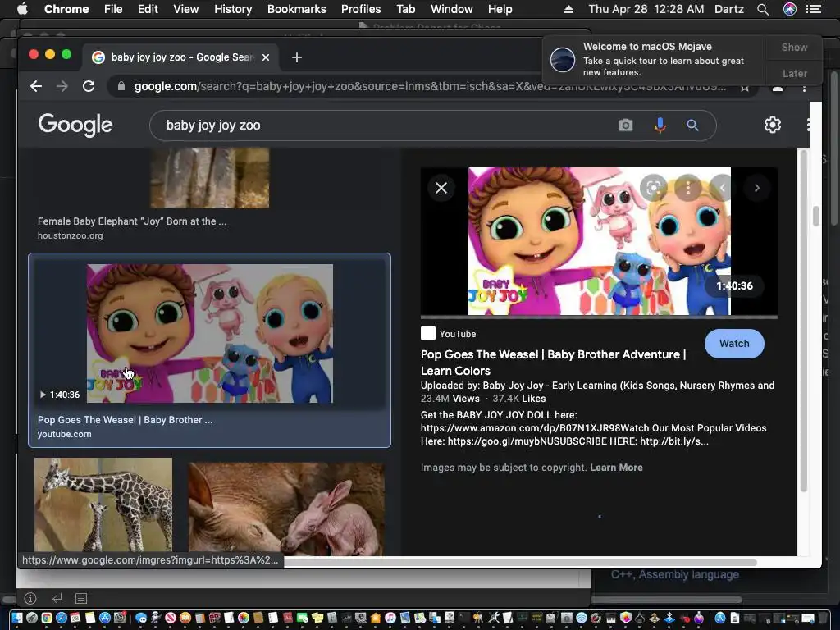This screenshot has height=630, width=840.
Task: Click the eject icon in menu bar
Action: click(569, 9)
